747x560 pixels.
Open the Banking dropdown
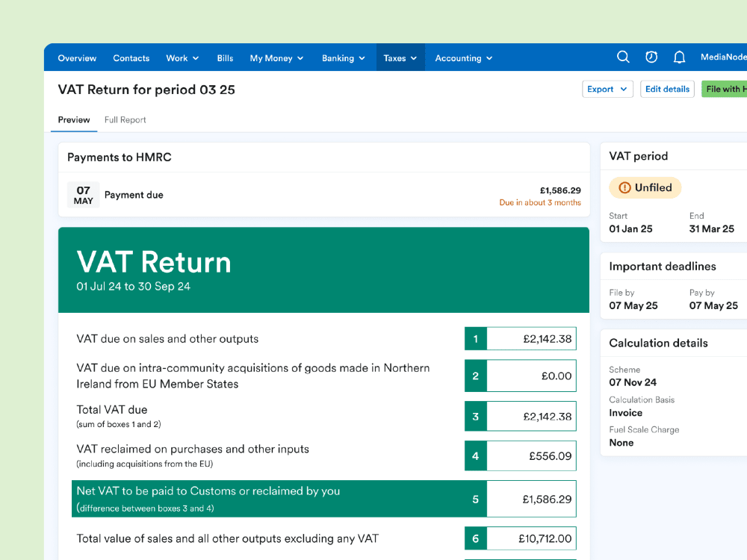343,57
